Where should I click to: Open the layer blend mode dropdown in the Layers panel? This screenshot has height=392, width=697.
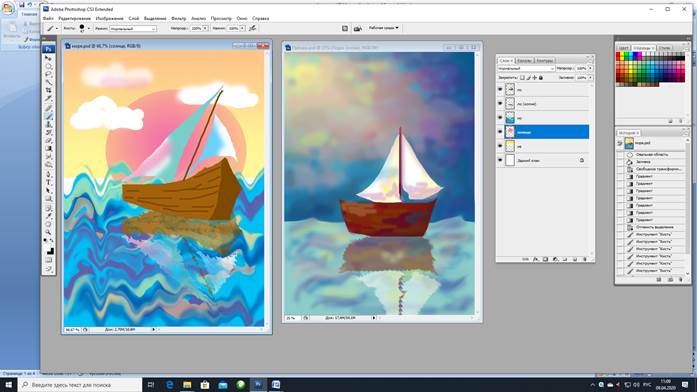click(x=526, y=68)
